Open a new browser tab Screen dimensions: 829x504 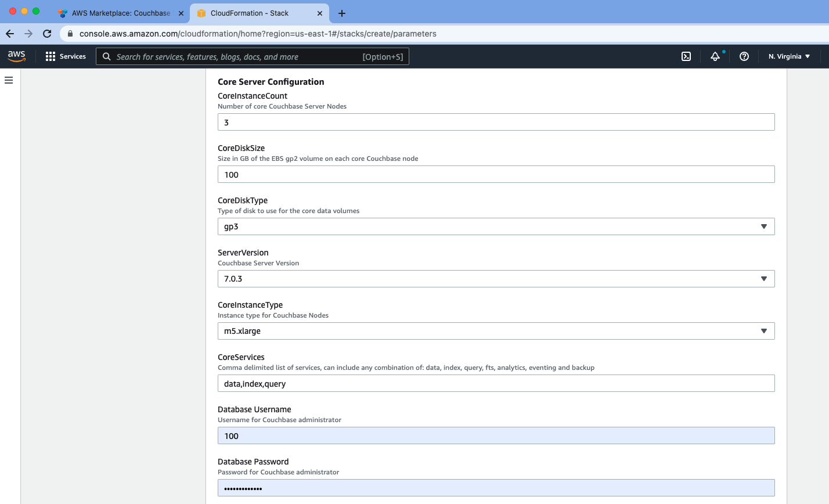click(x=341, y=12)
